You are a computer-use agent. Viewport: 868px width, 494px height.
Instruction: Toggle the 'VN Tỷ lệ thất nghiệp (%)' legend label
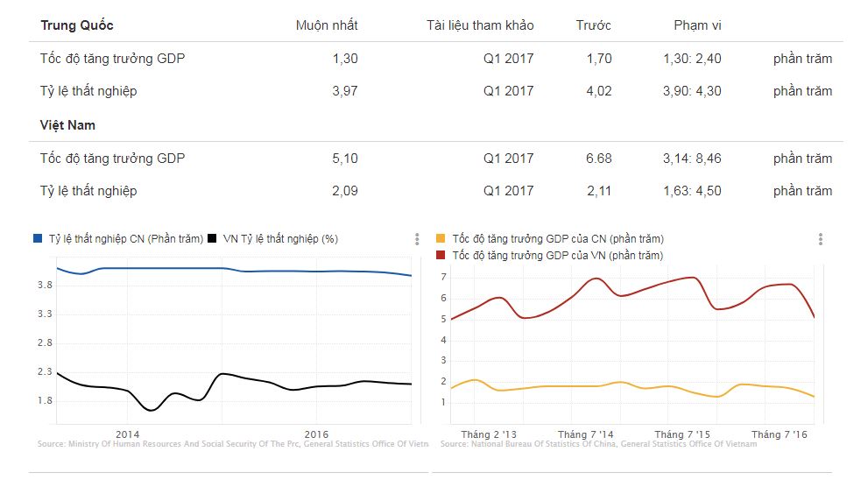click(x=280, y=238)
